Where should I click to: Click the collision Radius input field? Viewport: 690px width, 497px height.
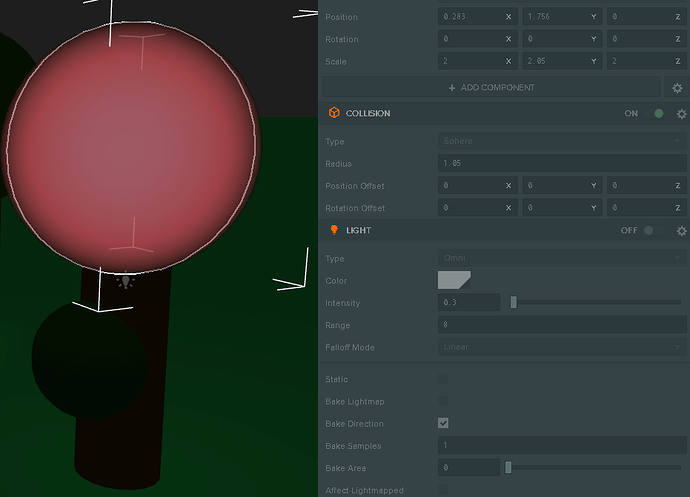tap(562, 164)
